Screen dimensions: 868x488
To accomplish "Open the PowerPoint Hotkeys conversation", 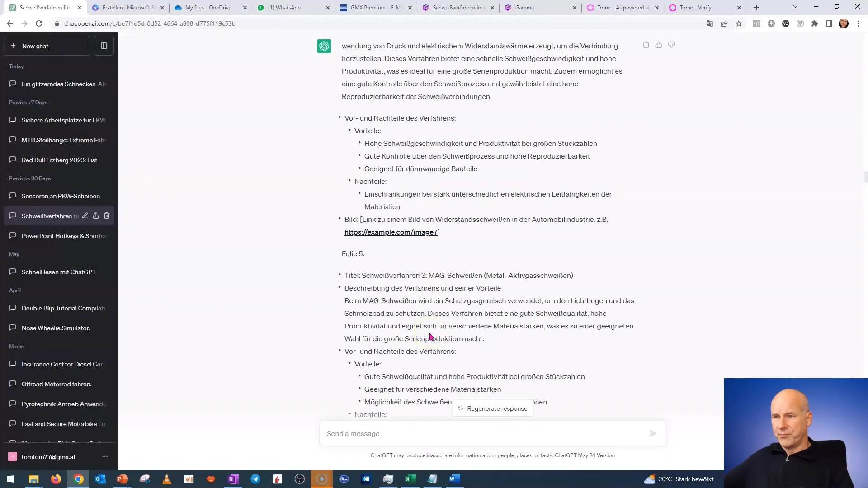I will click(64, 236).
